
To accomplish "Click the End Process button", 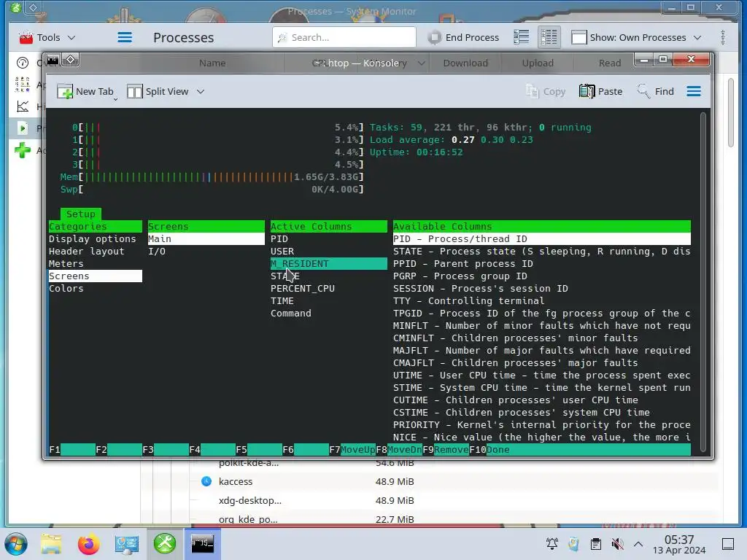I will coord(463,37).
